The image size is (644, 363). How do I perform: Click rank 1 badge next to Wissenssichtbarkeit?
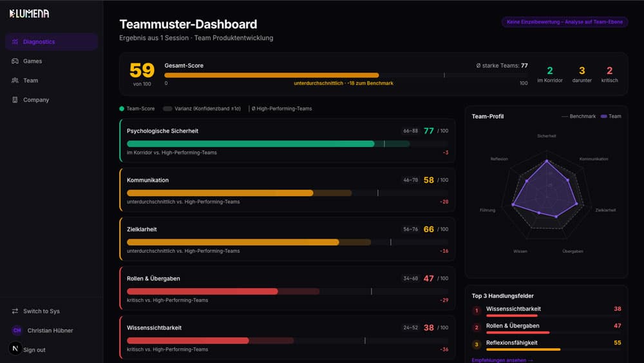(x=477, y=310)
